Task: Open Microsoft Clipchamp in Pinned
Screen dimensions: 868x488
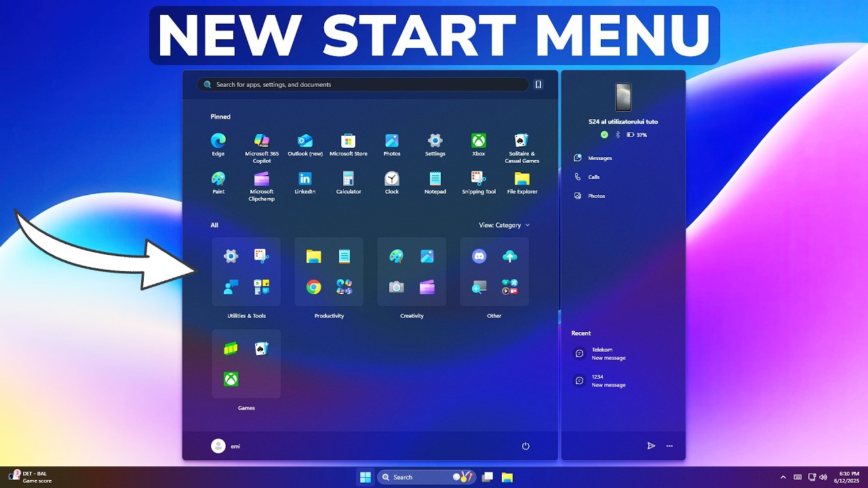Action: pos(262,186)
